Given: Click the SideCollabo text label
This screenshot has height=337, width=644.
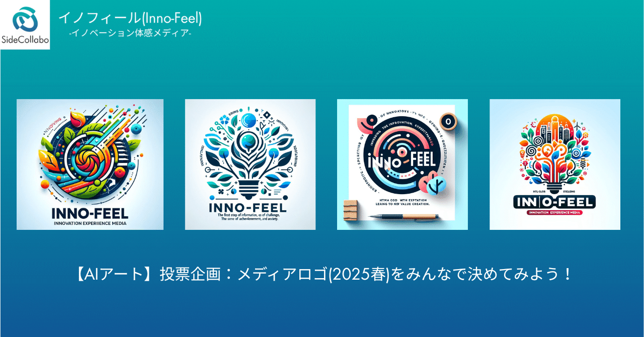Looking at the screenshot, I should [x=25, y=41].
